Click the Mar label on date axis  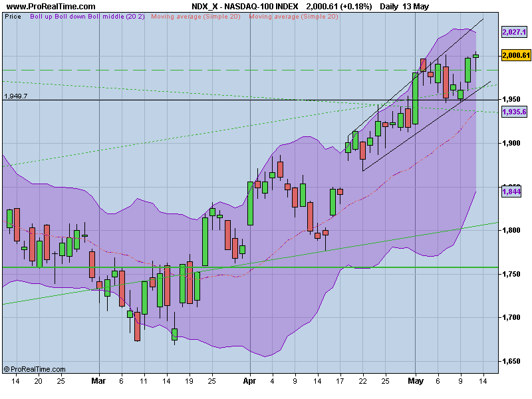tap(98, 381)
